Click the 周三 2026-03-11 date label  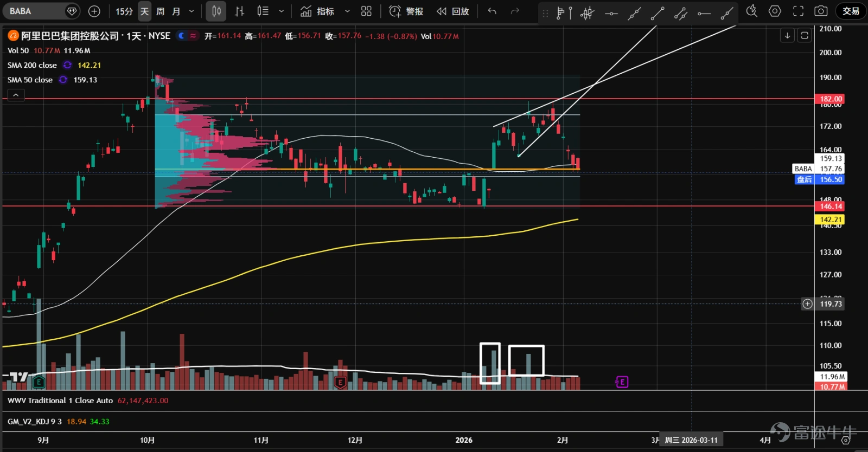point(691,440)
